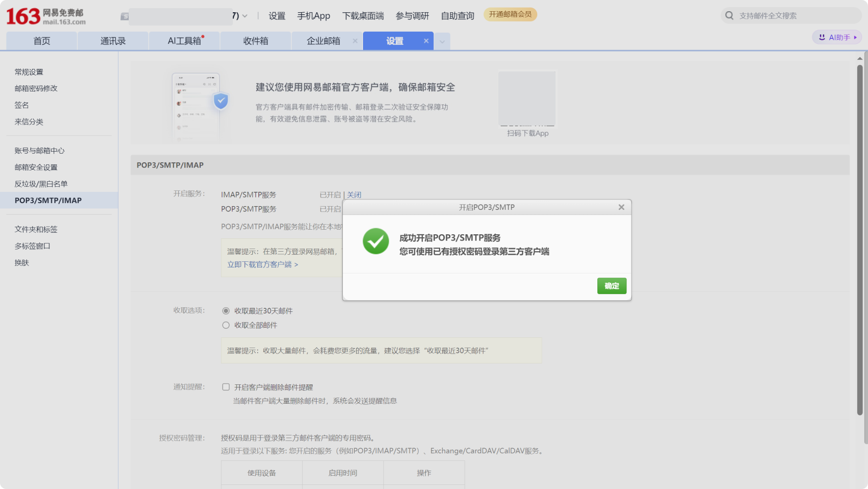Screen dimensions: 868x489
Task: Open the chevron next to the 设置 tab
Action: [x=442, y=41]
